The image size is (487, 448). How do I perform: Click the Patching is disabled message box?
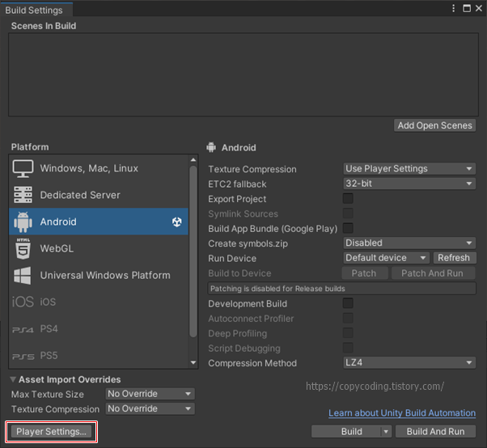(x=341, y=289)
